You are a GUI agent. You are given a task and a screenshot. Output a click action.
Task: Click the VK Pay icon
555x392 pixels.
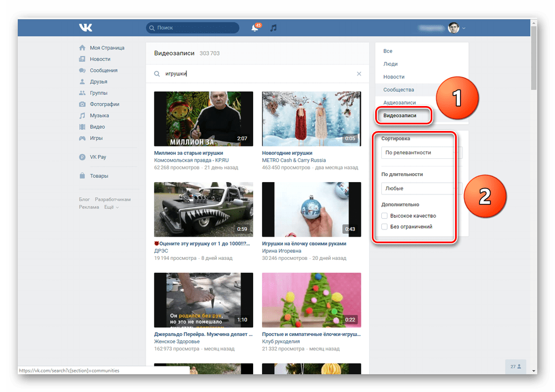[x=82, y=157]
